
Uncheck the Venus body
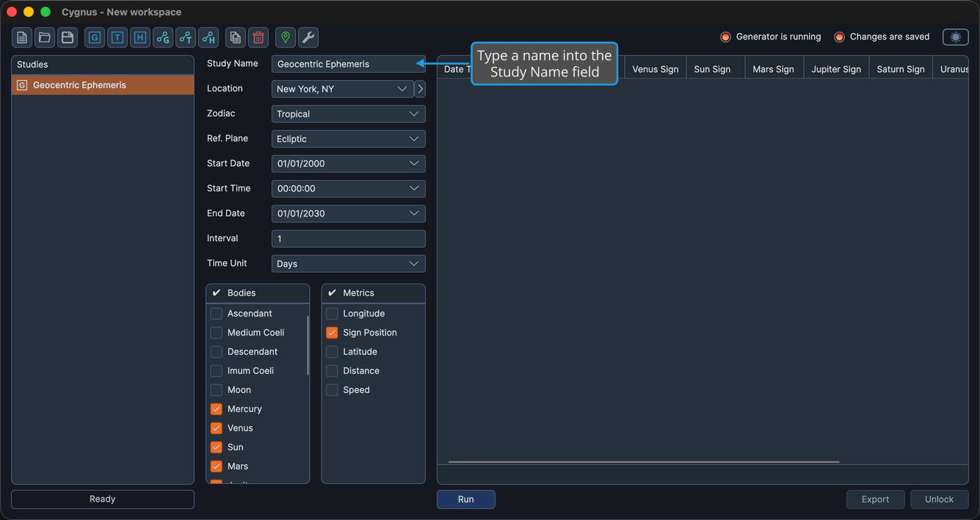point(217,428)
